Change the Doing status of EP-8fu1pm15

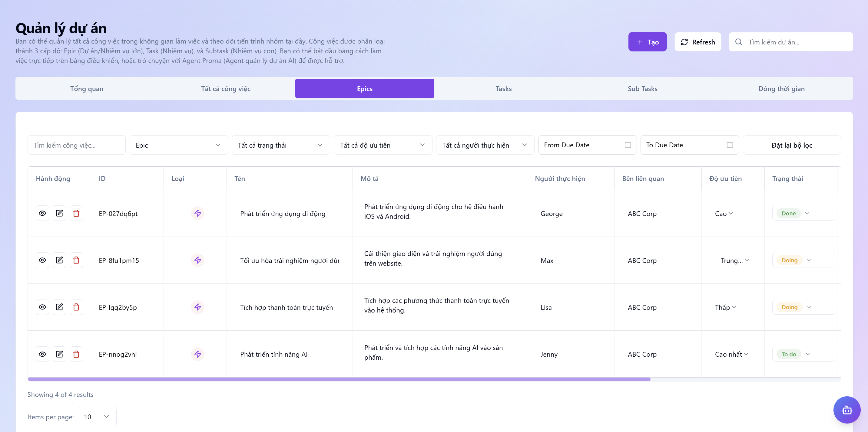pos(803,260)
